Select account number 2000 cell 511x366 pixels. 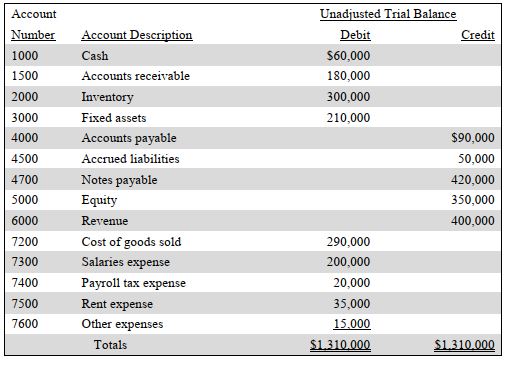(25, 97)
